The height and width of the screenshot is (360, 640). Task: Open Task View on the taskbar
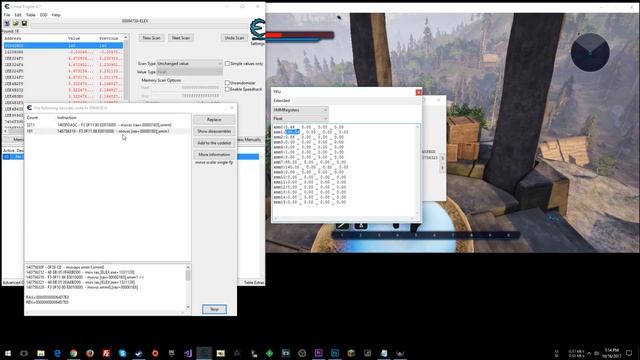point(24,353)
